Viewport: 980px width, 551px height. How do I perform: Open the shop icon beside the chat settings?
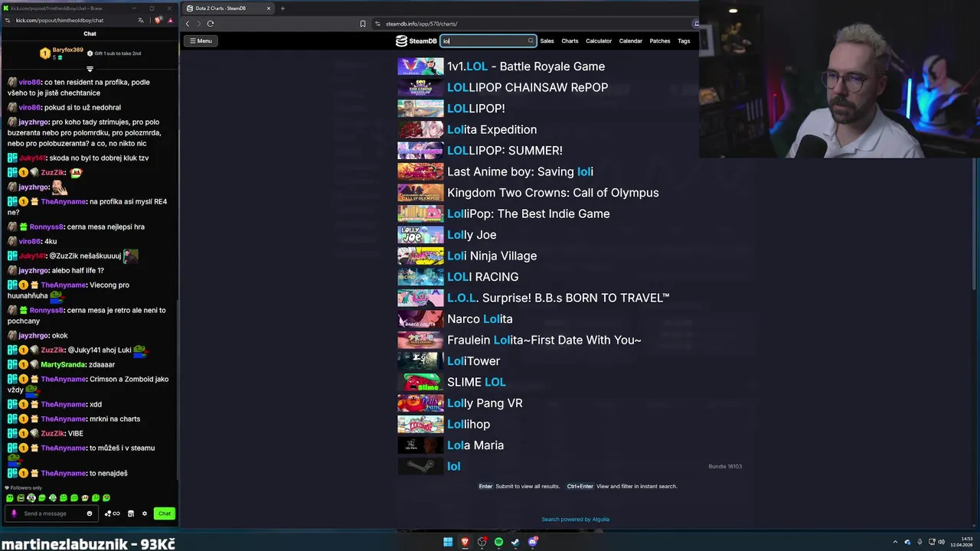(x=130, y=514)
